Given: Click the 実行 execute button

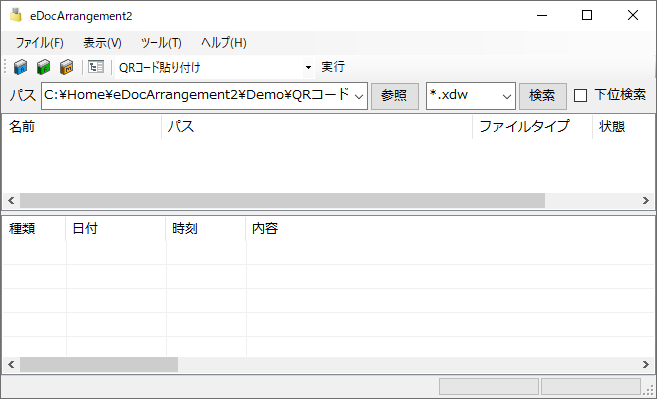Looking at the screenshot, I should click(333, 67).
